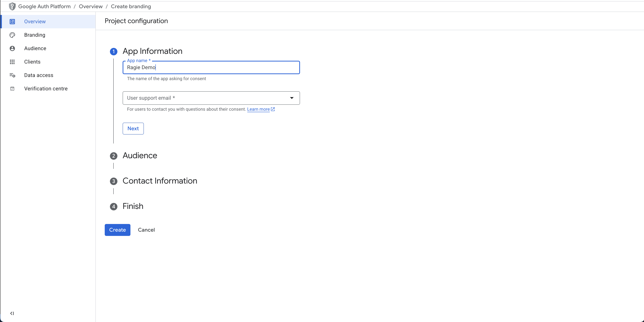
Task: Click the Overview dashboard icon in sidebar
Action: tap(12, 21)
